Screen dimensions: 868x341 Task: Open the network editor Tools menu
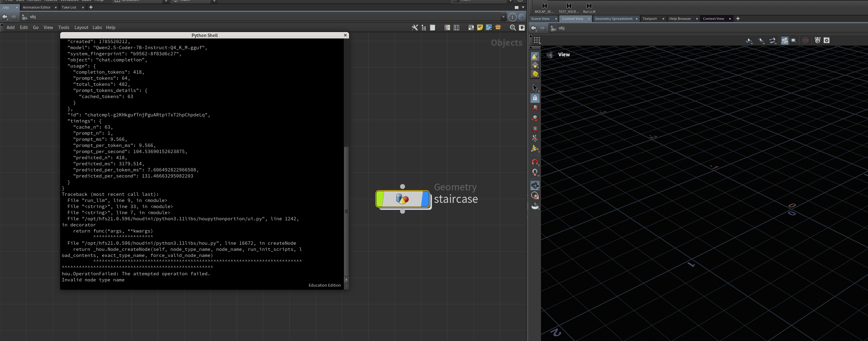64,28
